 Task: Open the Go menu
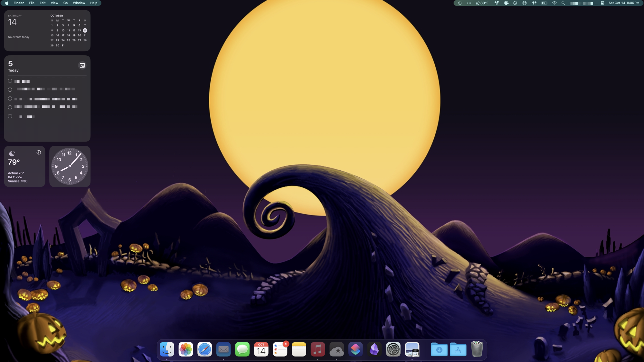[x=65, y=3]
